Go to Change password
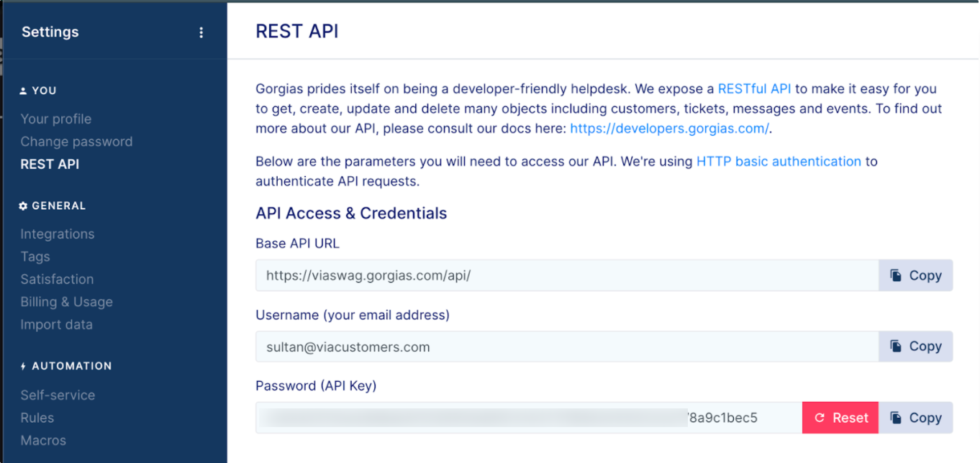 click(x=76, y=142)
